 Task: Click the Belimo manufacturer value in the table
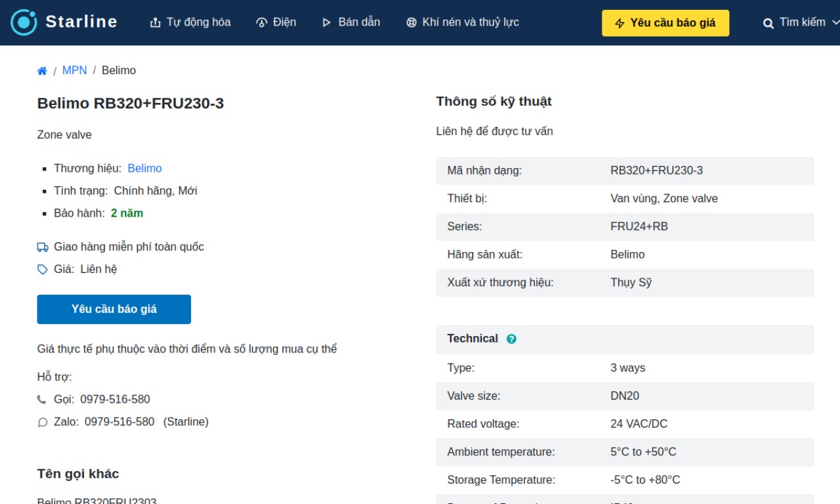[x=627, y=254]
